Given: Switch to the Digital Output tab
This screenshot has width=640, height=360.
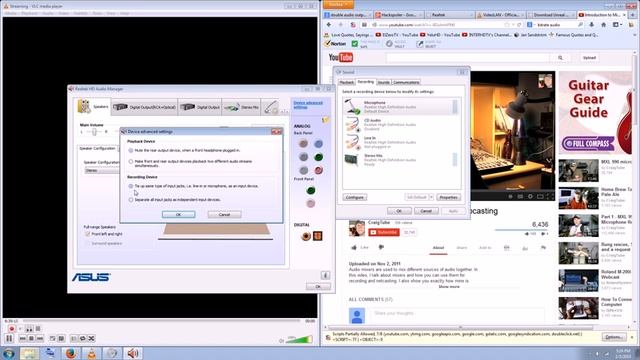Looking at the screenshot, I should [x=200, y=107].
